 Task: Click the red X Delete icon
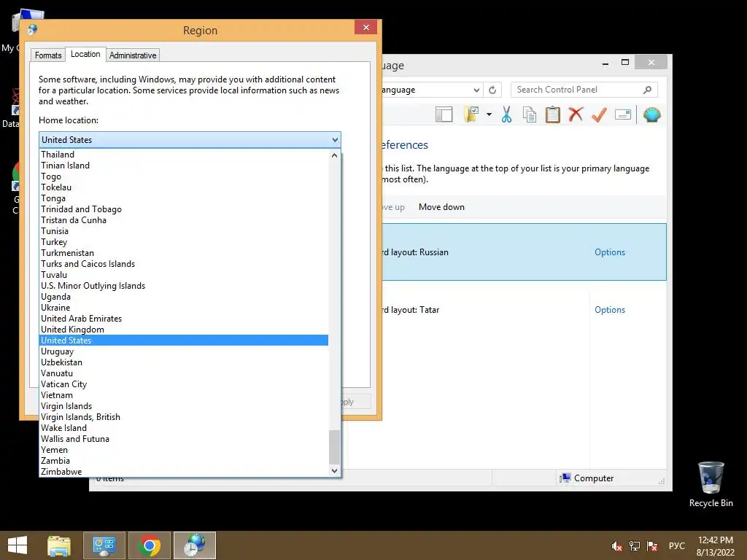576,114
